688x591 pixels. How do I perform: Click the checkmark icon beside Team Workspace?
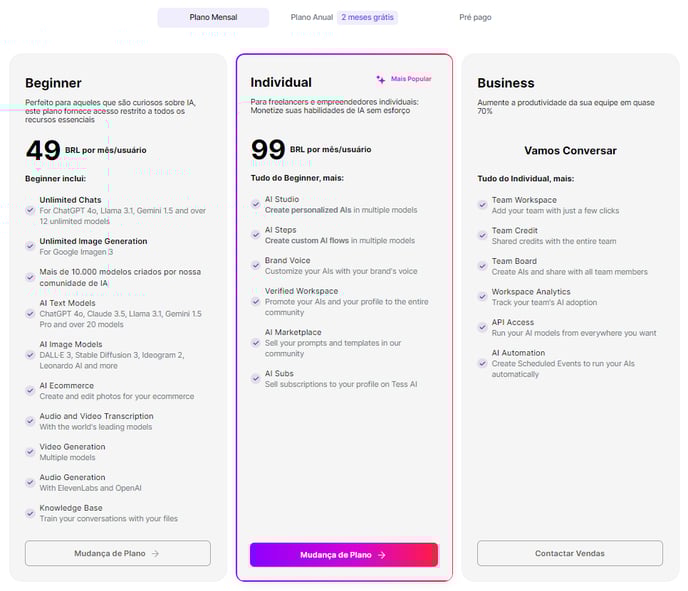coord(482,205)
